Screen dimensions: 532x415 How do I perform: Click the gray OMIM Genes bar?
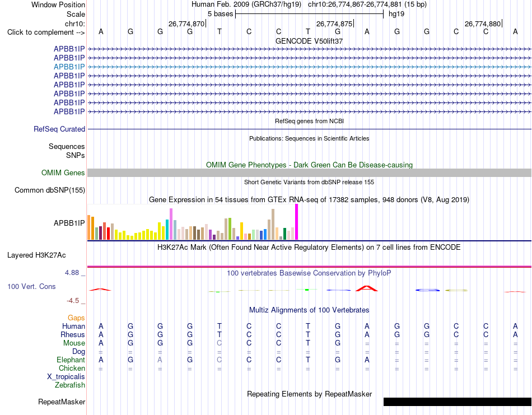pos(309,172)
